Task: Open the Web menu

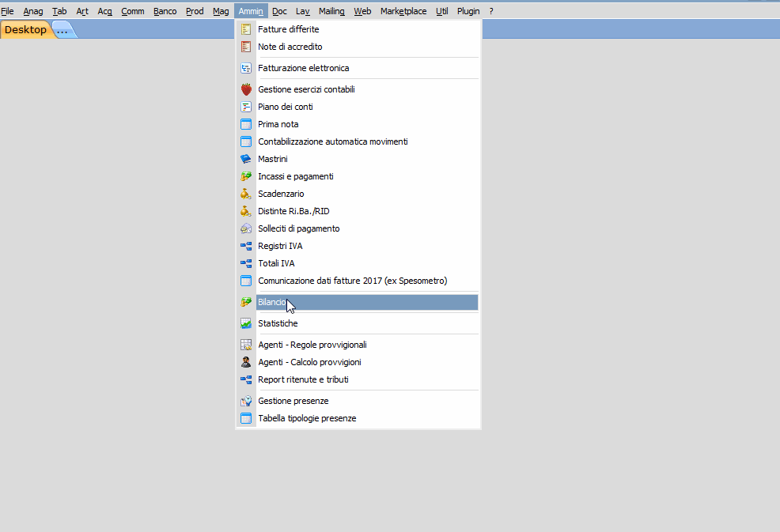Action: click(362, 11)
